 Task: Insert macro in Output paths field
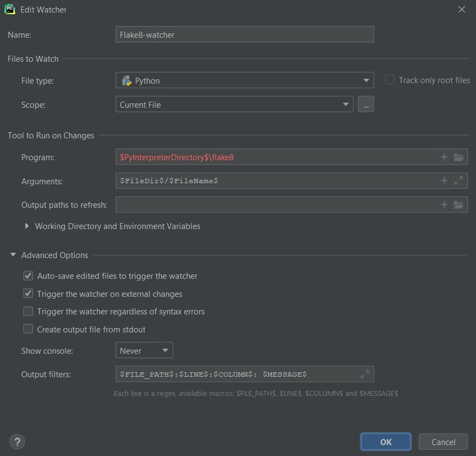(x=444, y=204)
